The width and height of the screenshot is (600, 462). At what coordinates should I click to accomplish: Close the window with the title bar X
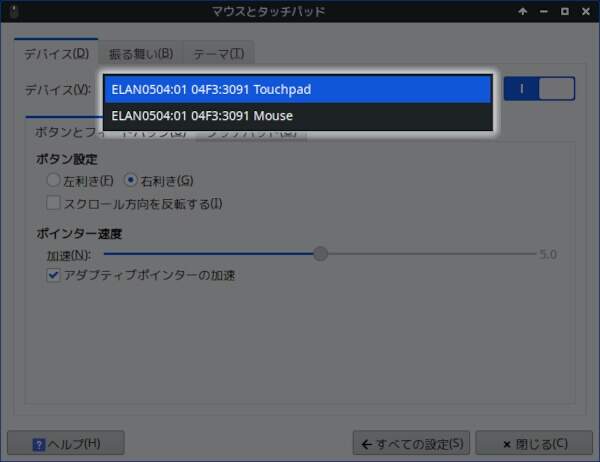(585, 11)
